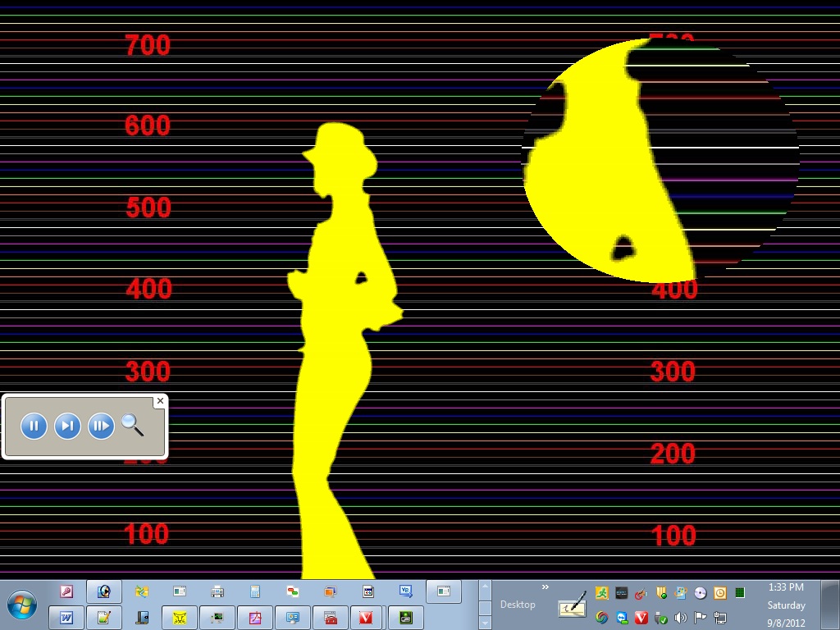
Task: Open the clock showing 1:33 PM
Action: pyautogui.click(x=785, y=587)
